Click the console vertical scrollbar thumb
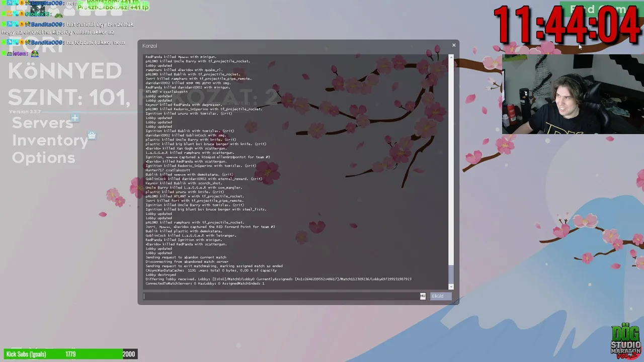The height and width of the screenshot is (362, 644). [451, 274]
